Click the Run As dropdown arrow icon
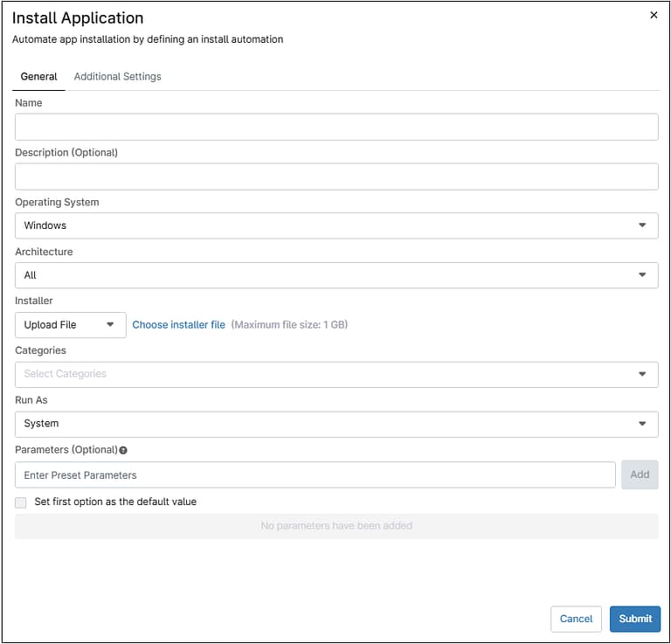 coord(643,424)
